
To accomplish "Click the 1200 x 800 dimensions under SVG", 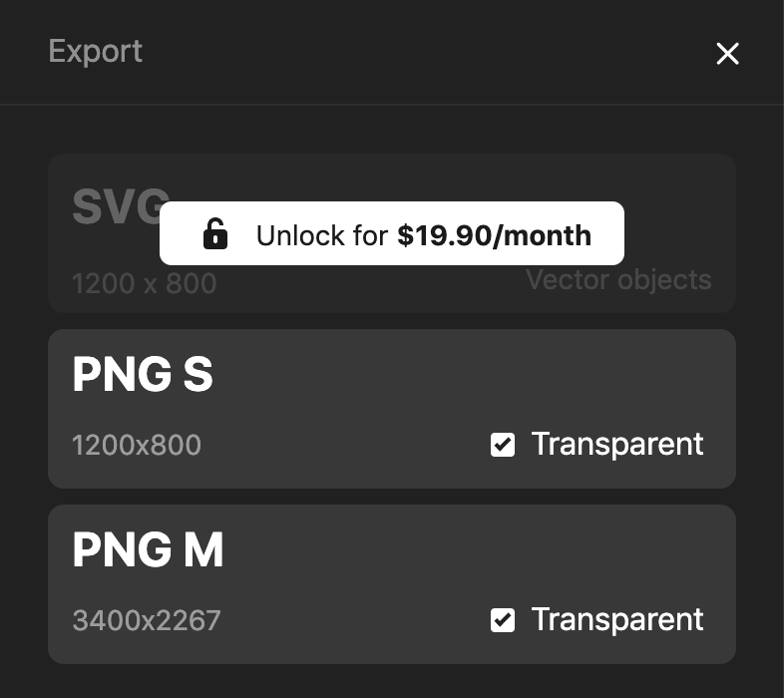I will pyautogui.click(x=144, y=283).
